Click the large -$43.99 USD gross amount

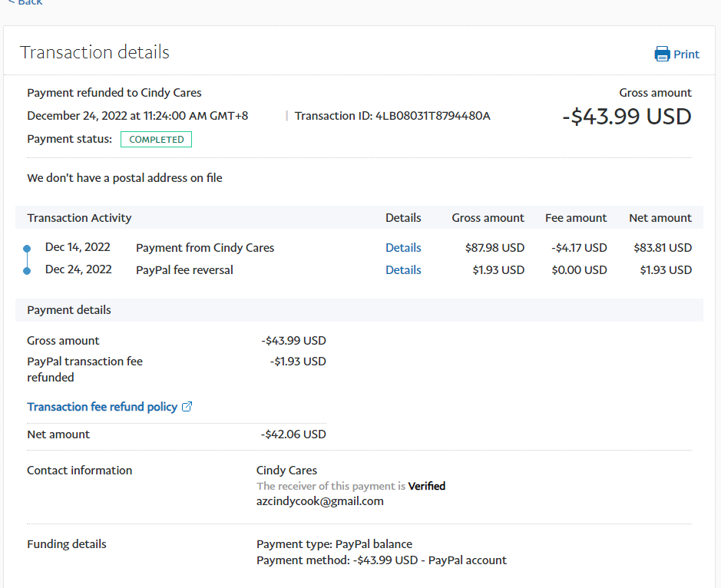click(627, 117)
